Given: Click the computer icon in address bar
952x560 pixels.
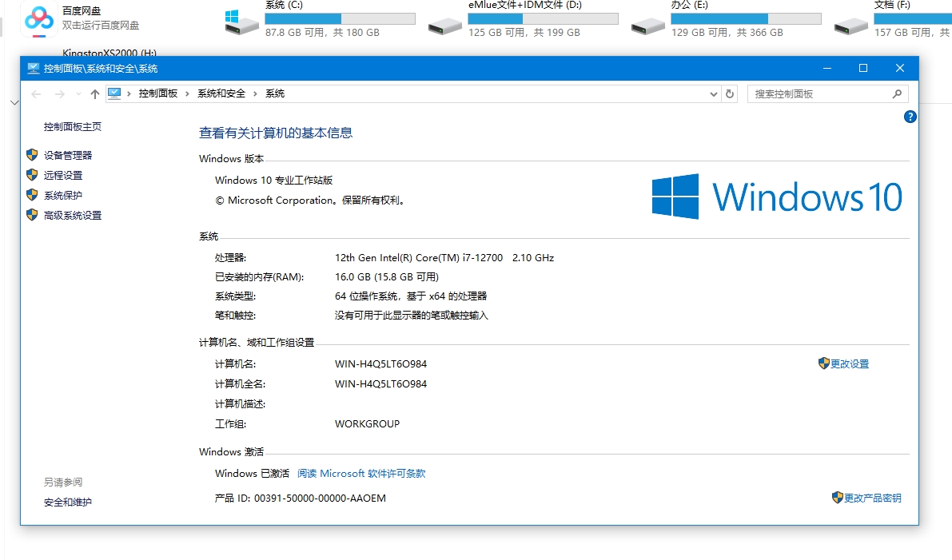Looking at the screenshot, I should [114, 93].
